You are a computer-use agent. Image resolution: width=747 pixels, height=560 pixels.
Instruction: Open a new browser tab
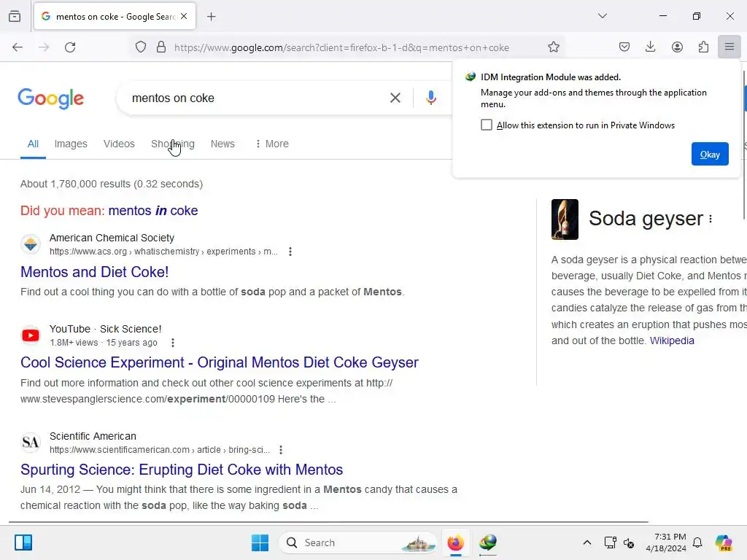211,17
